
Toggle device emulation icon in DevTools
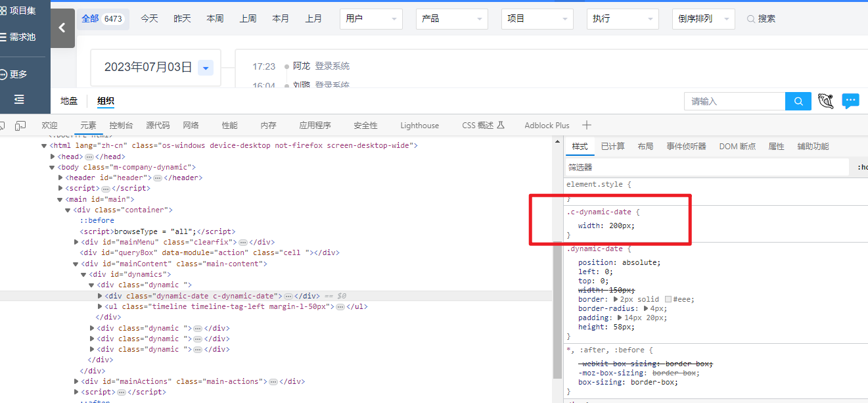click(x=20, y=126)
